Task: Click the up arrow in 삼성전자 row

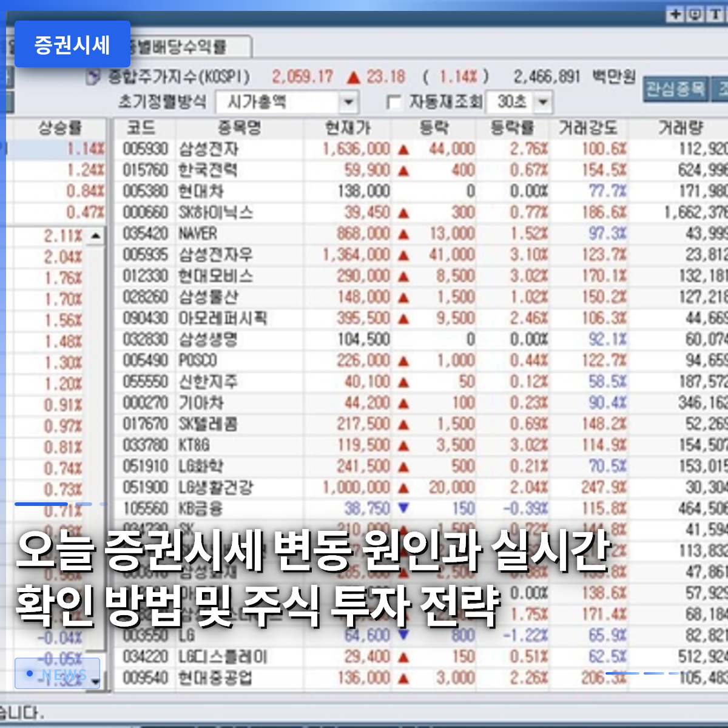Action: (404, 149)
